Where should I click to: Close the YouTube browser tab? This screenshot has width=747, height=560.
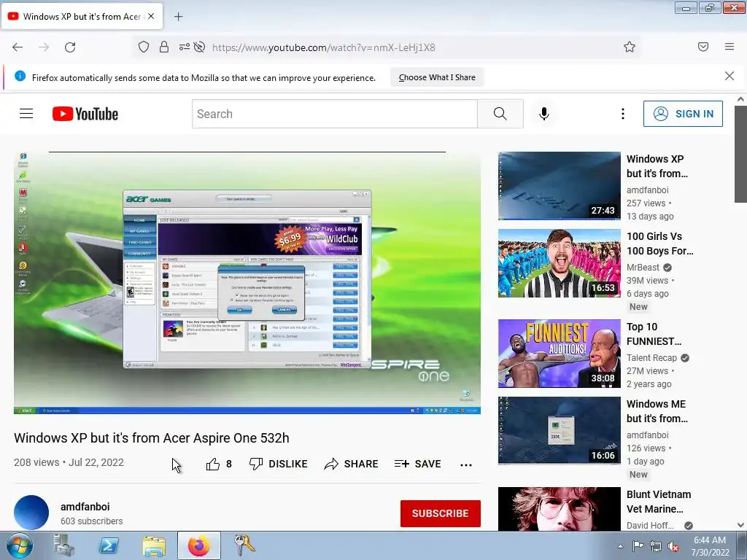tap(151, 16)
